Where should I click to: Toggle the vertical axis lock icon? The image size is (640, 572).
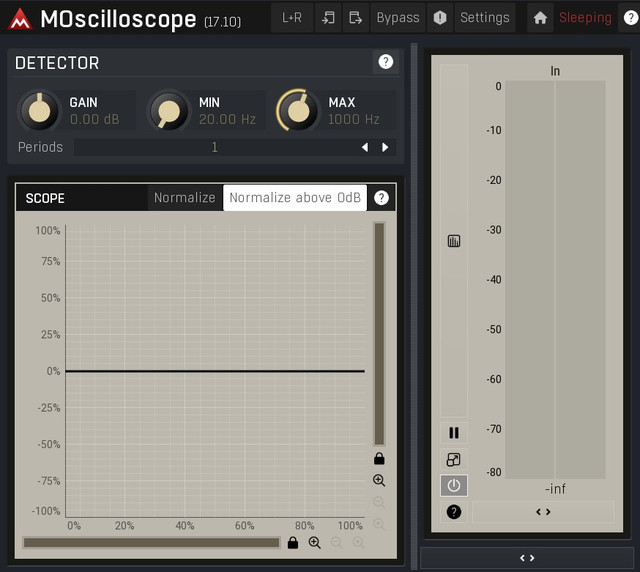379,458
